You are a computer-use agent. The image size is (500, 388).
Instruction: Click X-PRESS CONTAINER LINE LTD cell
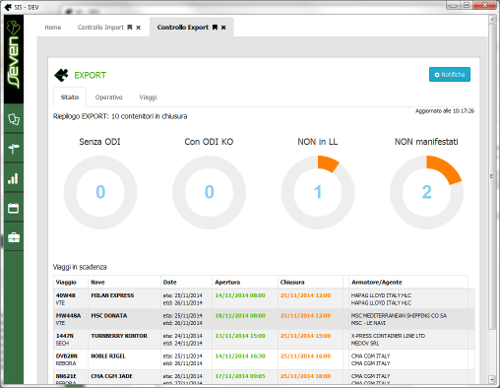[x=388, y=336]
